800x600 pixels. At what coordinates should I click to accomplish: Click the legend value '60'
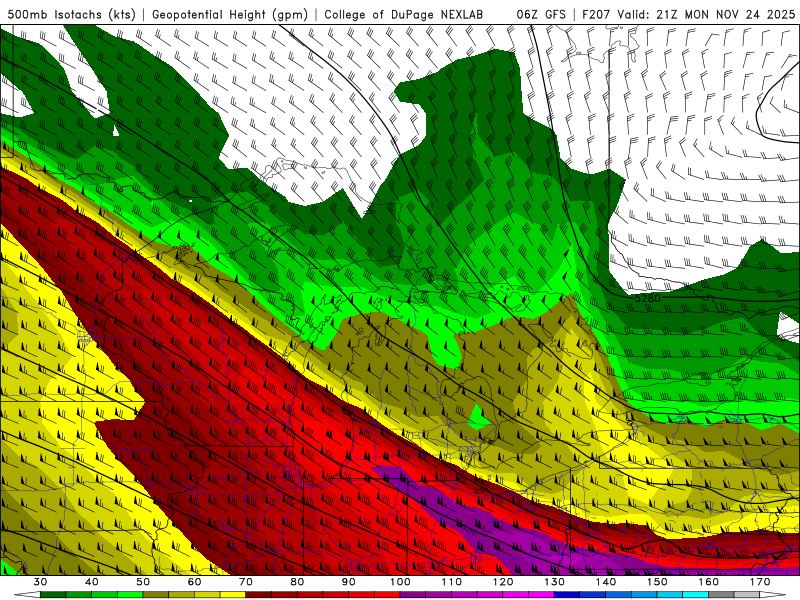click(194, 582)
